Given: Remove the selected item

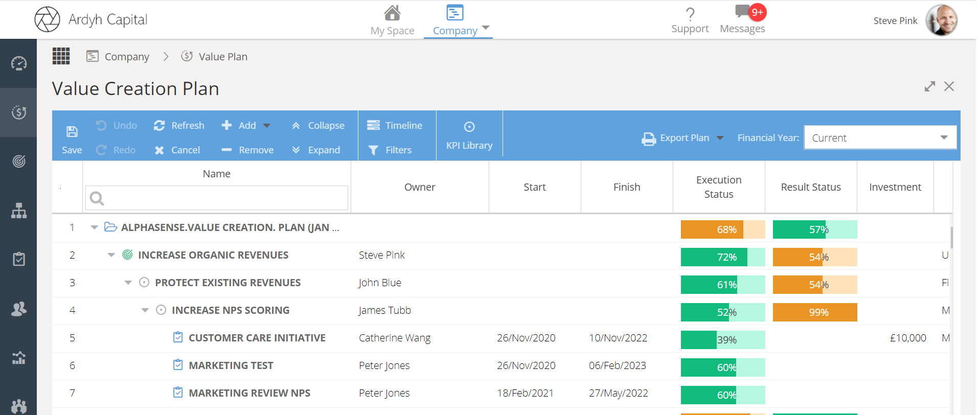Looking at the screenshot, I should [x=247, y=150].
